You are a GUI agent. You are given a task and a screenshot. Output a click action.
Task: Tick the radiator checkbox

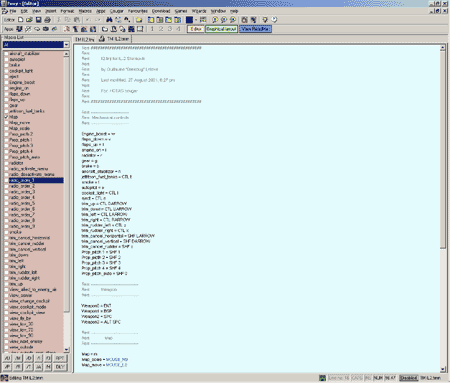coord(6,163)
